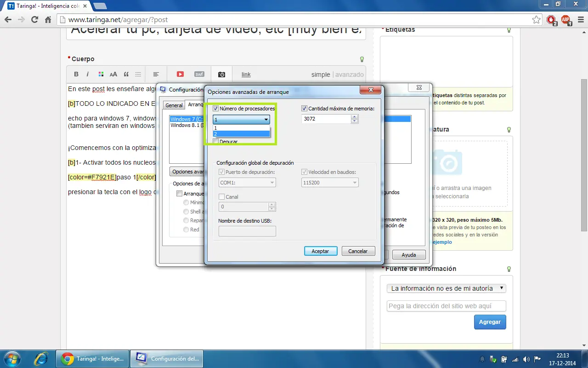Open Action Center flag icon

[537, 359]
